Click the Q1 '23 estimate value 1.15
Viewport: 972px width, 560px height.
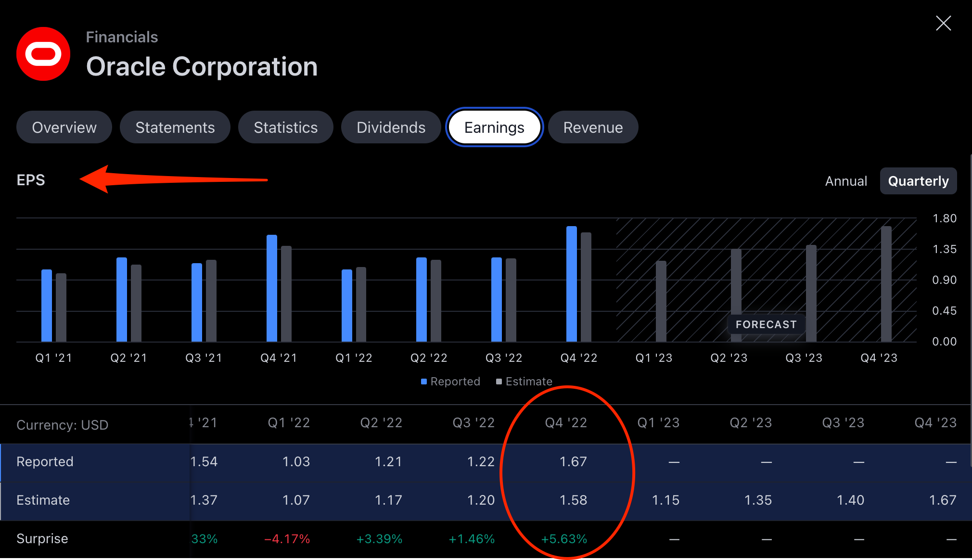[x=665, y=500]
